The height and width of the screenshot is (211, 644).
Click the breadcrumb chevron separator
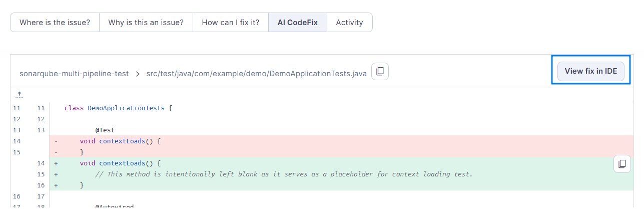[x=138, y=74]
